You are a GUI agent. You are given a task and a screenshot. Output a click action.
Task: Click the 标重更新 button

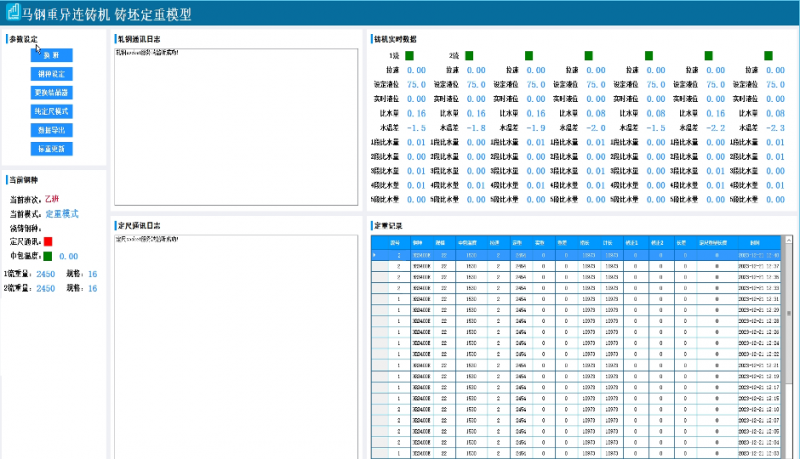point(50,148)
